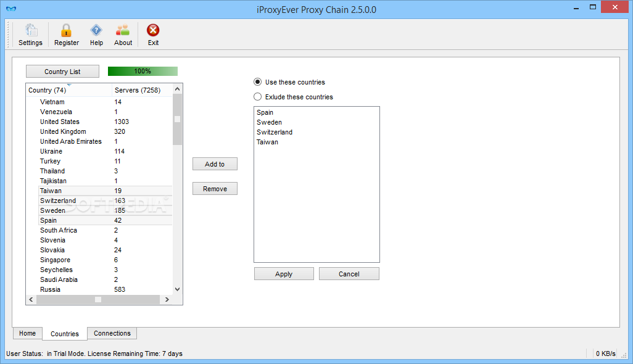Open the About people icon
The height and width of the screenshot is (364, 633).
coord(123,35)
